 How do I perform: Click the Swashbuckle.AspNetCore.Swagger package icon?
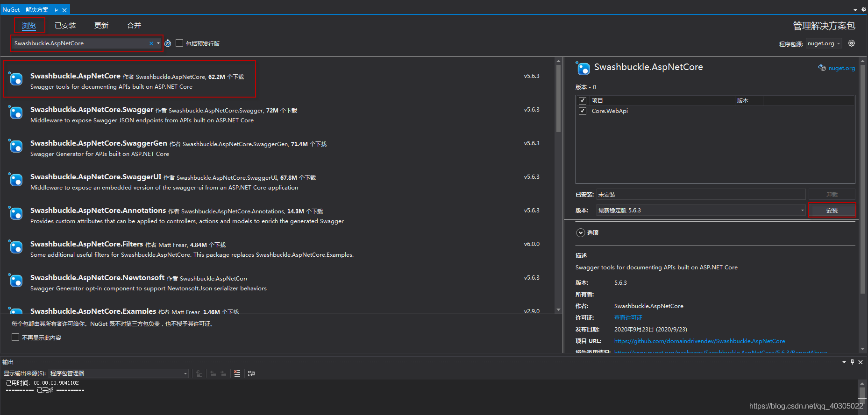(16, 113)
